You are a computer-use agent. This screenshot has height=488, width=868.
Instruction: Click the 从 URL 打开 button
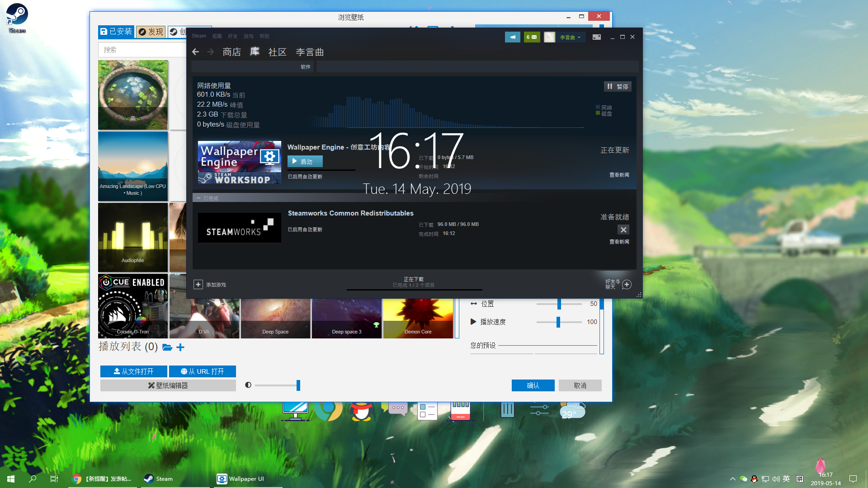click(203, 371)
